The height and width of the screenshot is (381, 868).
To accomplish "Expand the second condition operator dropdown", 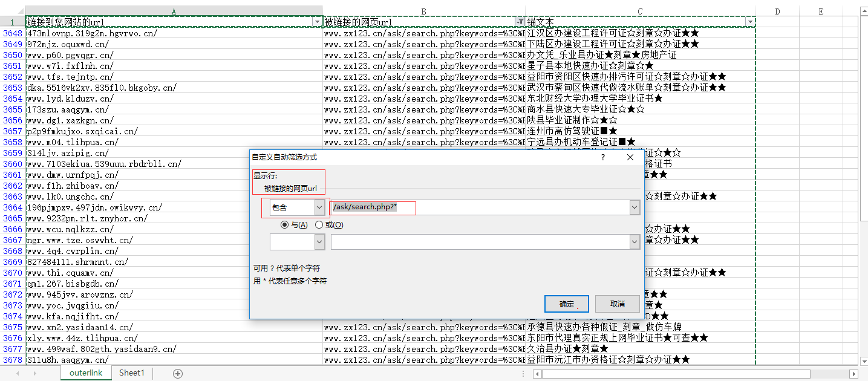I will [x=319, y=242].
